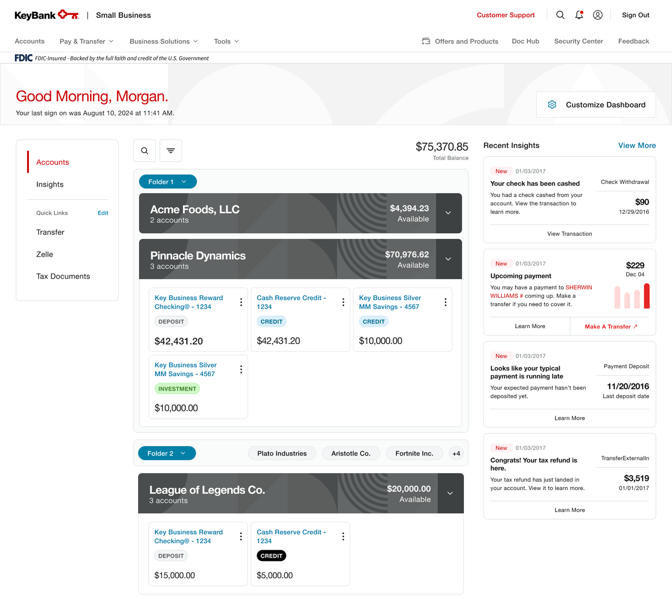
Task: Open League of Legends Reward Checking options
Action: 241,536
